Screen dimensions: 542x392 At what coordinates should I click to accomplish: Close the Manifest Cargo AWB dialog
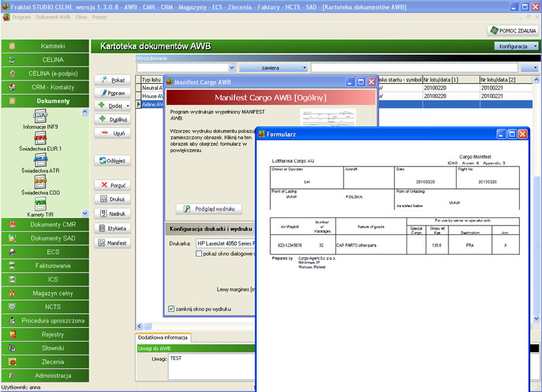point(371,82)
